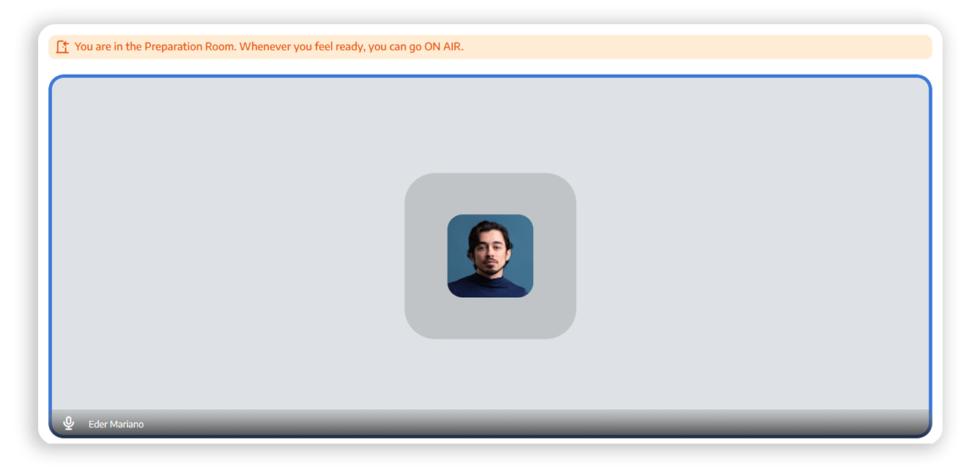Click the phrase Whenever you feel ready

(302, 47)
